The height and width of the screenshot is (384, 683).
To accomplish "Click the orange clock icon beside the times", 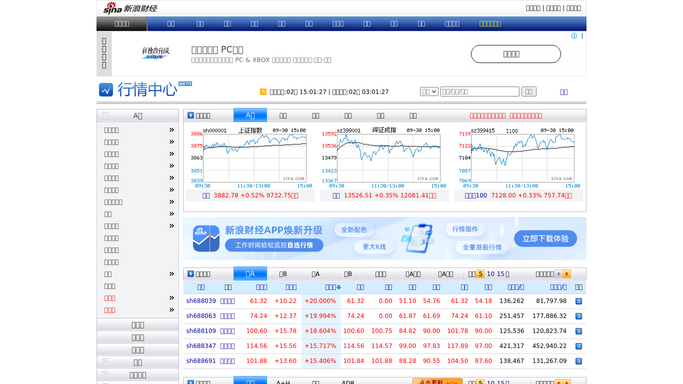I will (263, 91).
